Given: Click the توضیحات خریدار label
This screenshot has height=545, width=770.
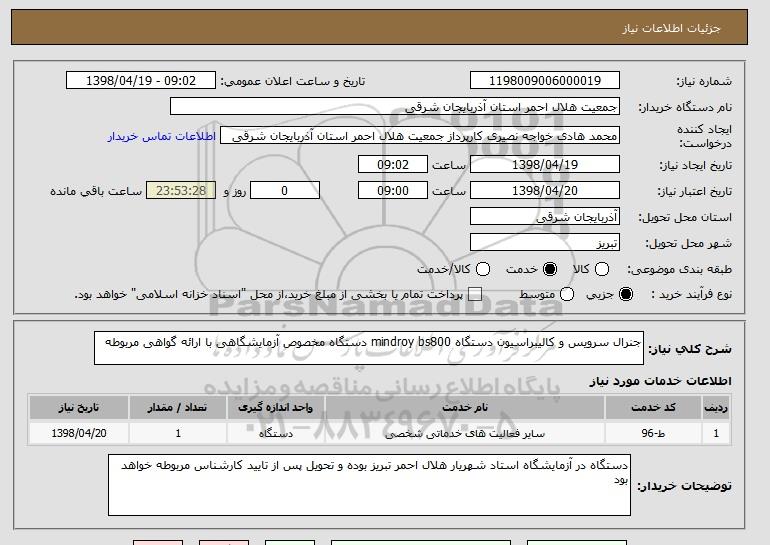Looking at the screenshot, I should pos(684,486).
